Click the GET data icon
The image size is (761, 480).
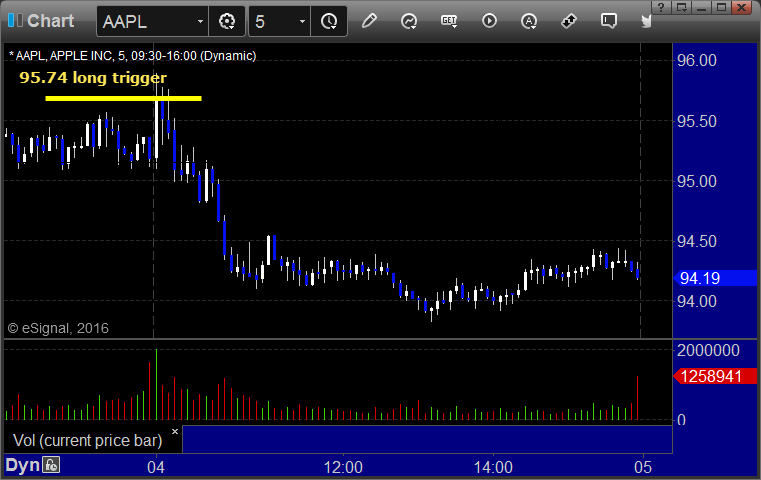coord(449,21)
